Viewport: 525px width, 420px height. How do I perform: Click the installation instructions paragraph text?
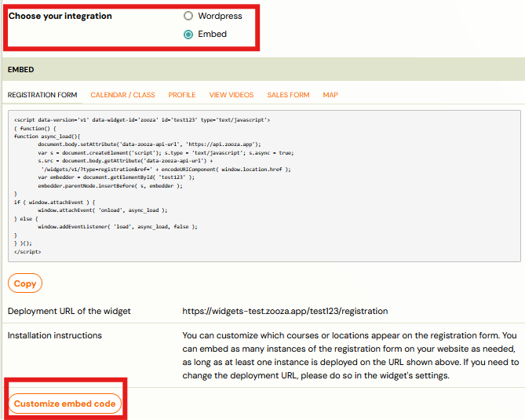tap(350, 356)
